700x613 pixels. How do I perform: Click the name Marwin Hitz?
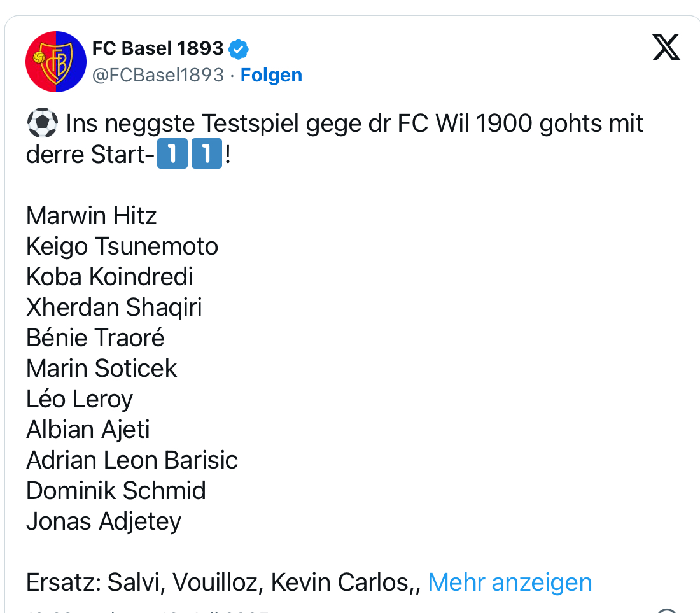[91, 216]
